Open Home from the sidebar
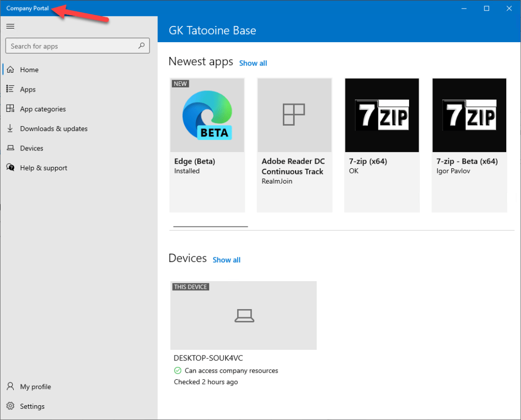Viewport: 521px width, 420px height. 30,70
